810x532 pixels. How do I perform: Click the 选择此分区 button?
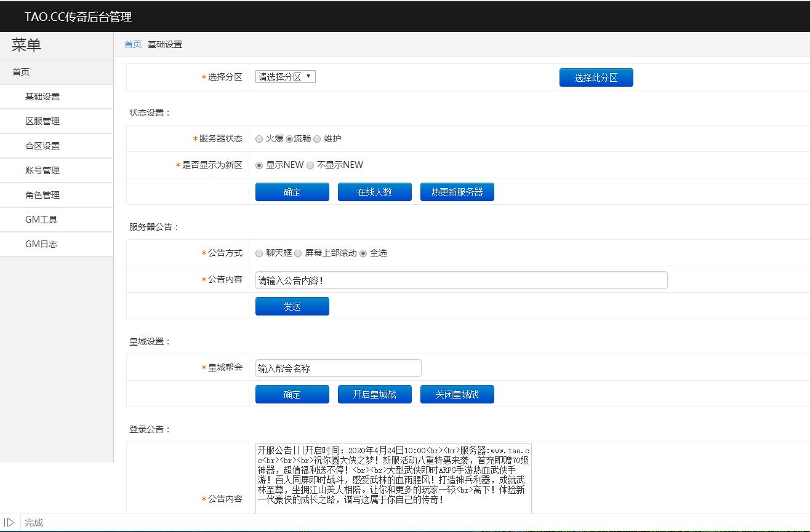click(596, 77)
